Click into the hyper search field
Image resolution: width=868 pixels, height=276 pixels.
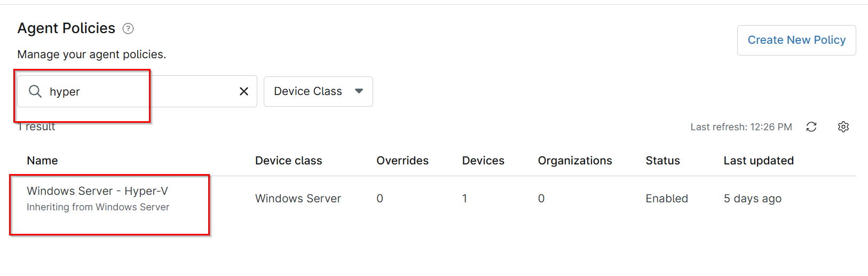137,91
